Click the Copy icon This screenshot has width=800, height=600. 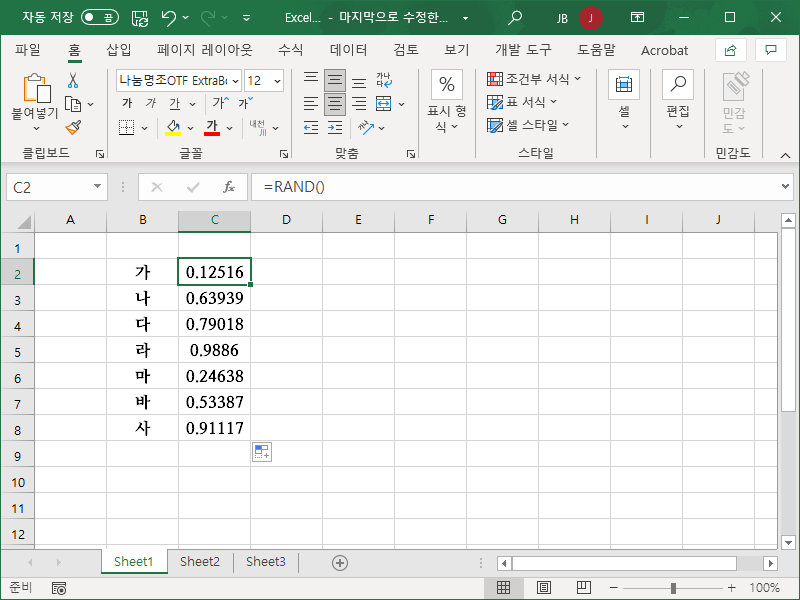tap(73, 104)
